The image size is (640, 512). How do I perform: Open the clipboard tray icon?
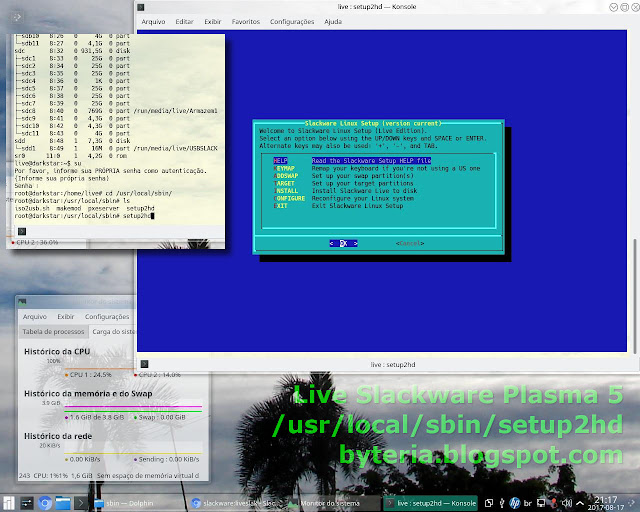click(x=489, y=503)
